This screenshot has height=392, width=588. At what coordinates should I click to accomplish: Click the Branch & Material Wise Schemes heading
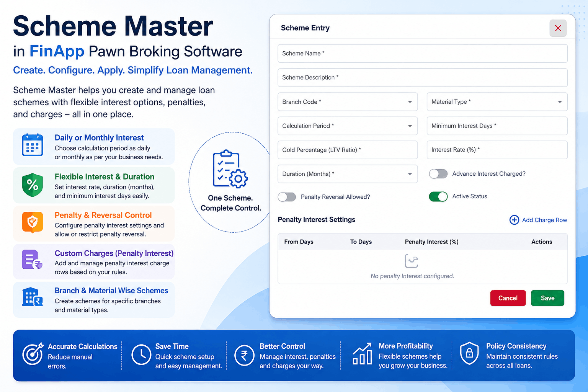coord(111,291)
